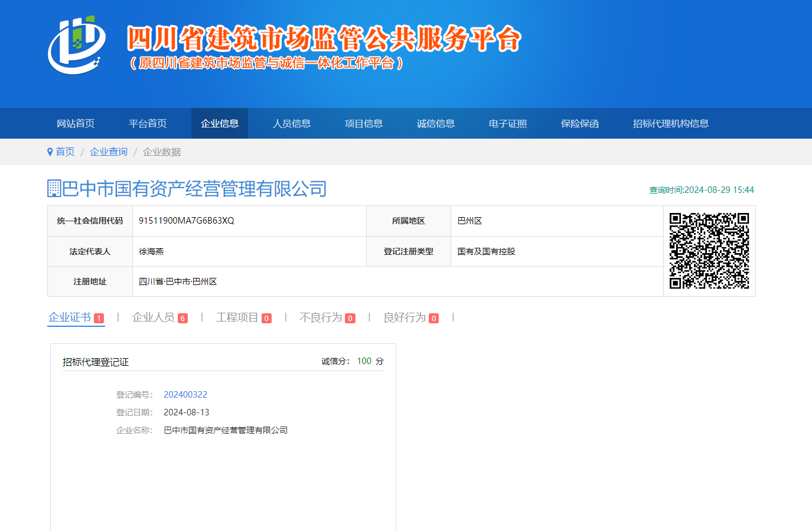This screenshot has height=531, width=812.
Task: Click the location pin icon in breadcrumb
Action: [50, 152]
